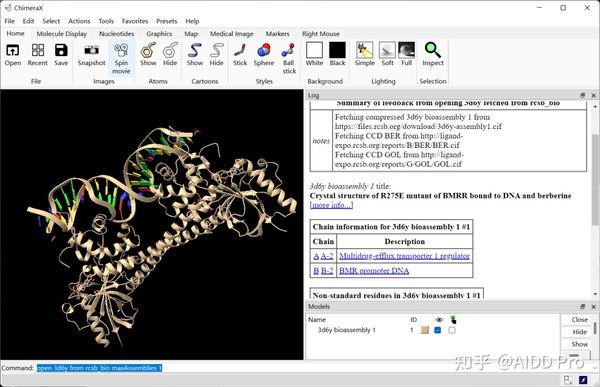The width and height of the screenshot is (600, 387).
Task: Follow the 'more info...' link
Action: pos(331,205)
